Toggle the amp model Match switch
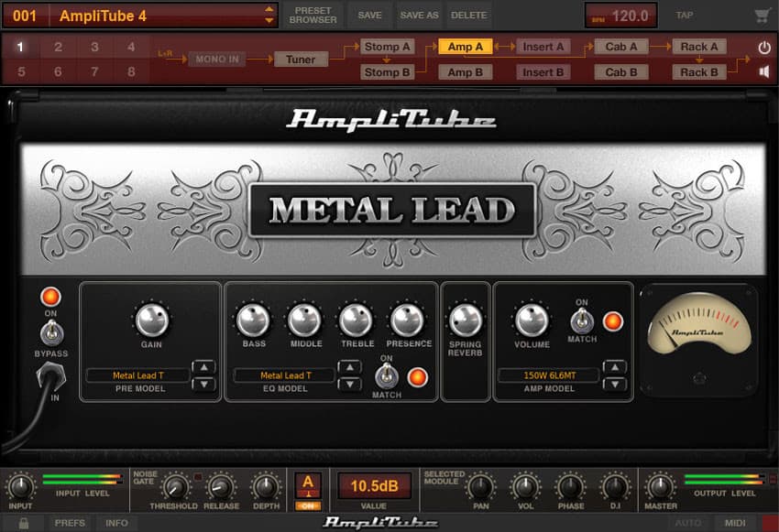This screenshot has height=532, width=779. (581, 320)
